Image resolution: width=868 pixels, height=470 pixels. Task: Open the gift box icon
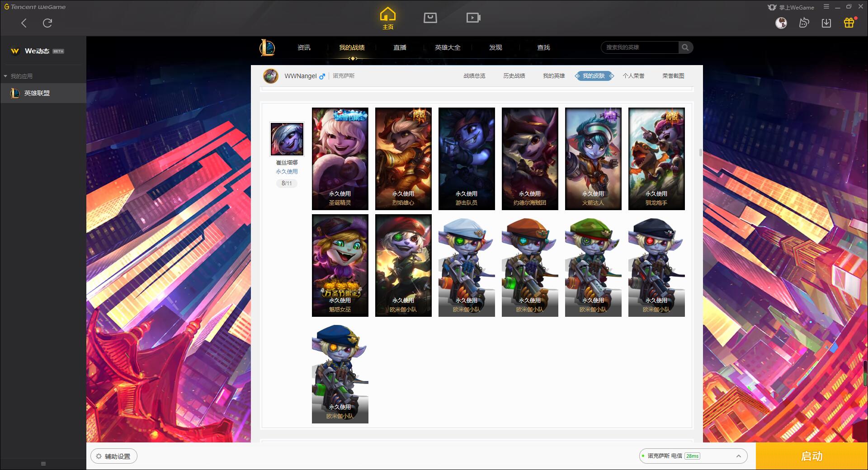(849, 23)
